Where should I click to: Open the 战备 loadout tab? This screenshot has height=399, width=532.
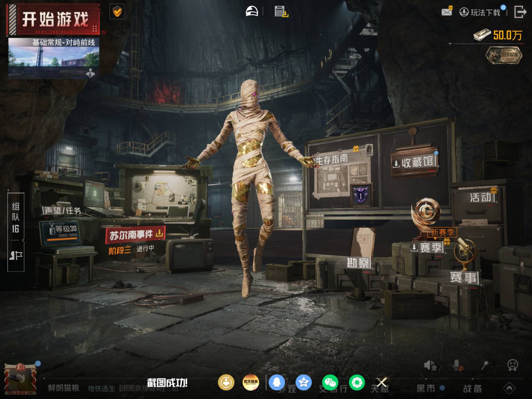pos(473,388)
